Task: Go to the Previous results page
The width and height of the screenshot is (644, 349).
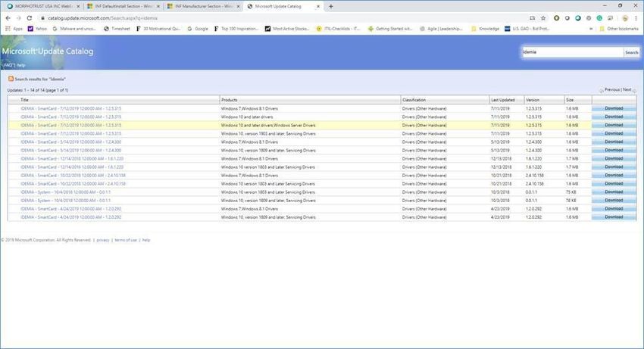Action: 612,89
